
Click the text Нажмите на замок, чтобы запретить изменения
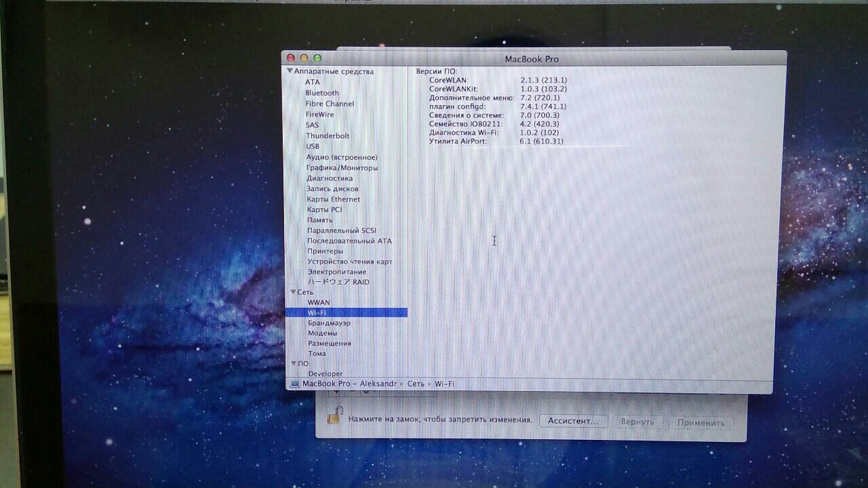click(x=440, y=420)
